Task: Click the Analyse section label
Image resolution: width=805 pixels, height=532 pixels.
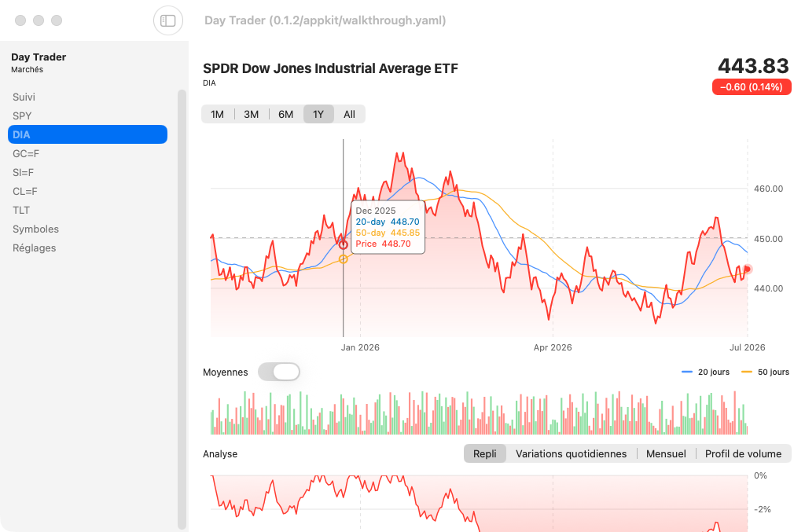Action: (220, 454)
